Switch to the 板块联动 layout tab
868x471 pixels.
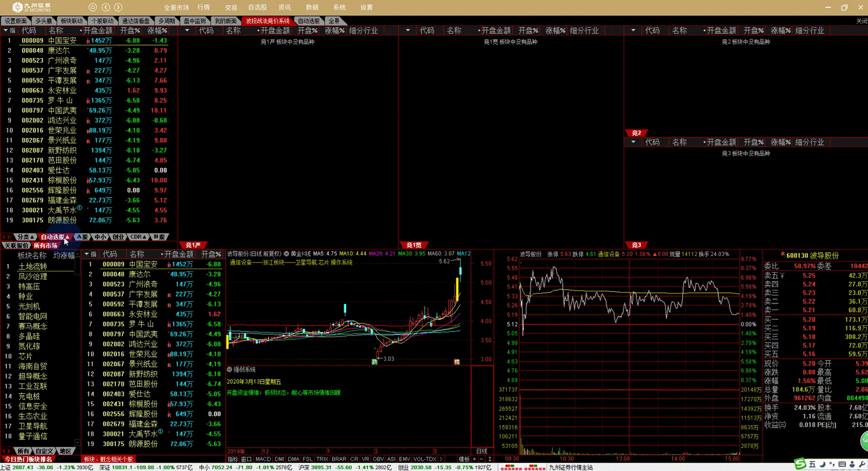pyautogui.click(x=72, y=21)
